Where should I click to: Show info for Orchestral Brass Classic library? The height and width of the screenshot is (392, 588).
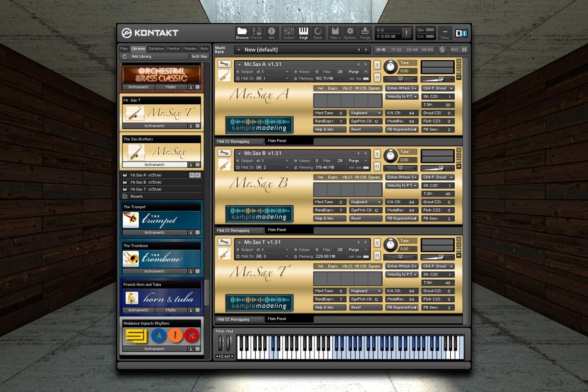(x=191, y=87)
